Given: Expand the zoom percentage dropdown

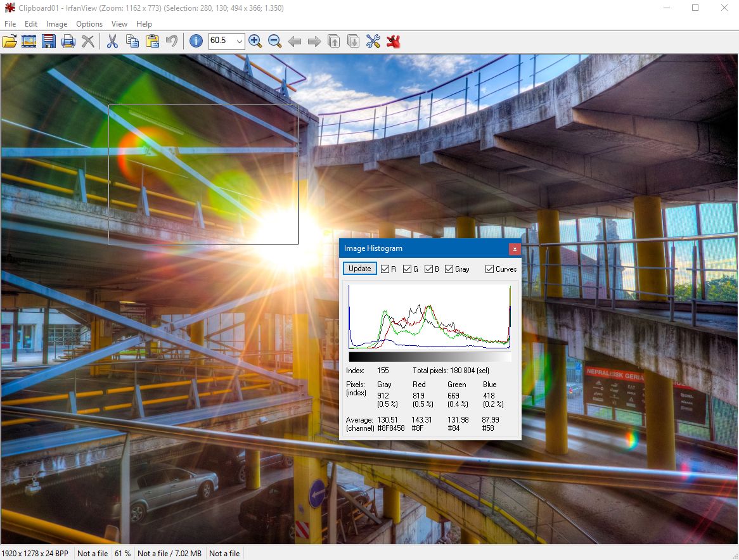Looking at the screenshot, I should (x=239, y=41).
